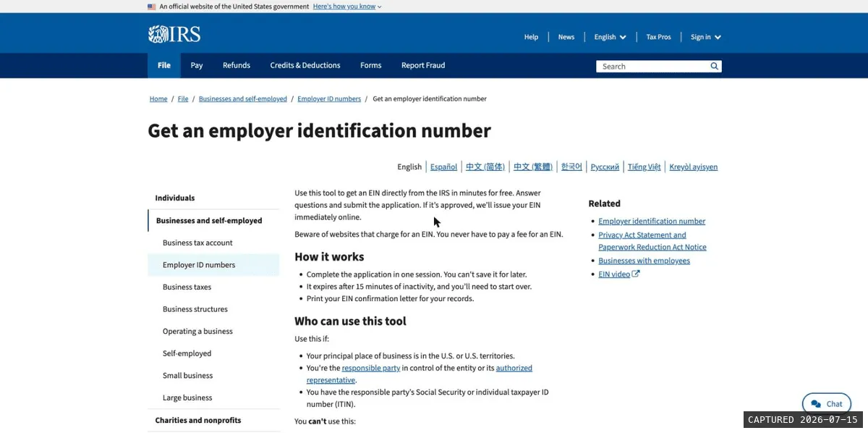Switch language to 中文 (简体)

point(485,167)
